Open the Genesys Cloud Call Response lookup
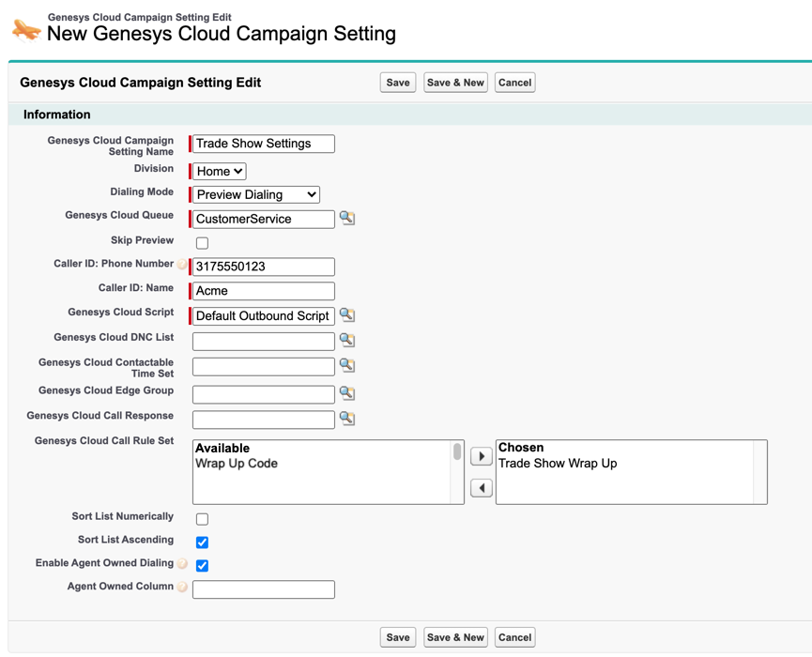The width and height of the screenshot is (812, 657). tap(345, 419)
